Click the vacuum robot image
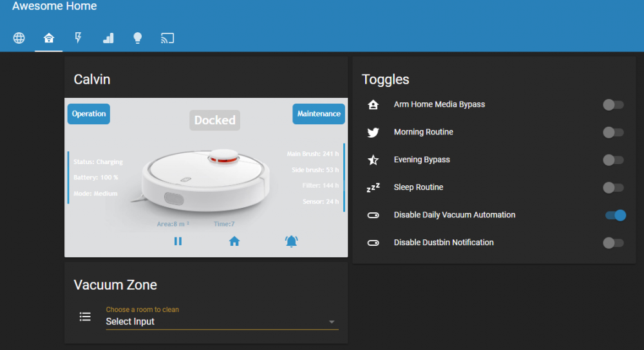The width and height of the screenshot is (644, 350). tap(205, 180)
